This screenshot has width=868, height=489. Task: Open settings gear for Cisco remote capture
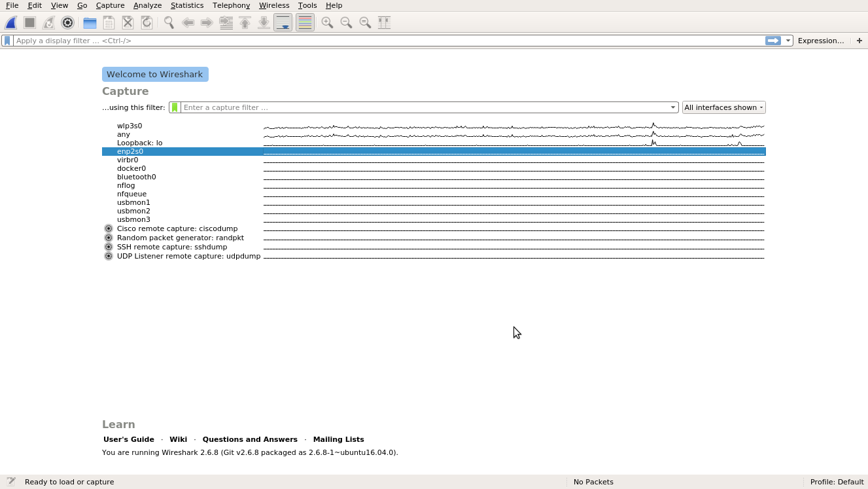(109, 228)
